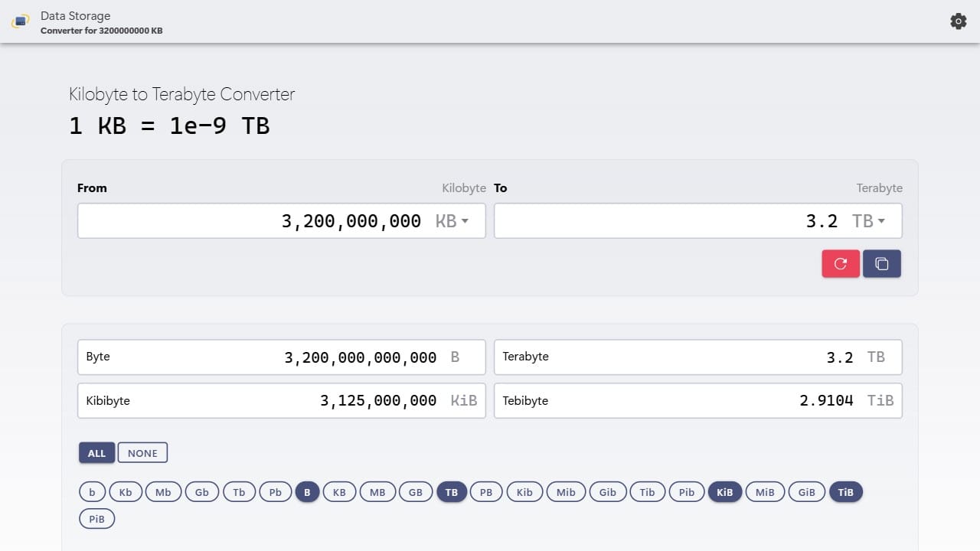980x551 pixels.
Task: Disable the TB unit pill
Action: point(451,491)
